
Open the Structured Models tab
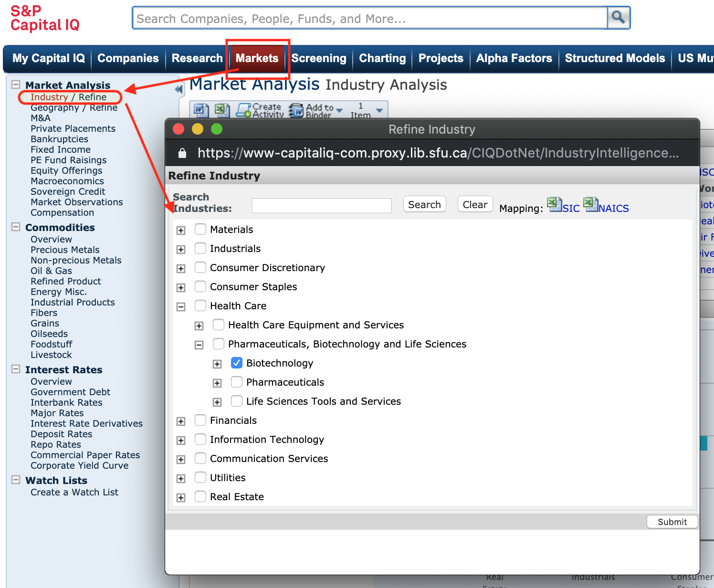pyautogui.click(x=615, y=58)
